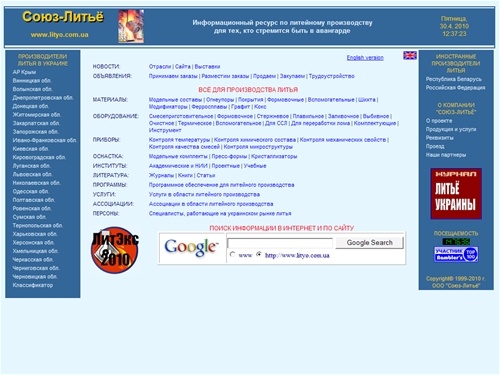500x375 pixels.
Task: Select Донецкая обл. region
Action: [x=31, y=106]
